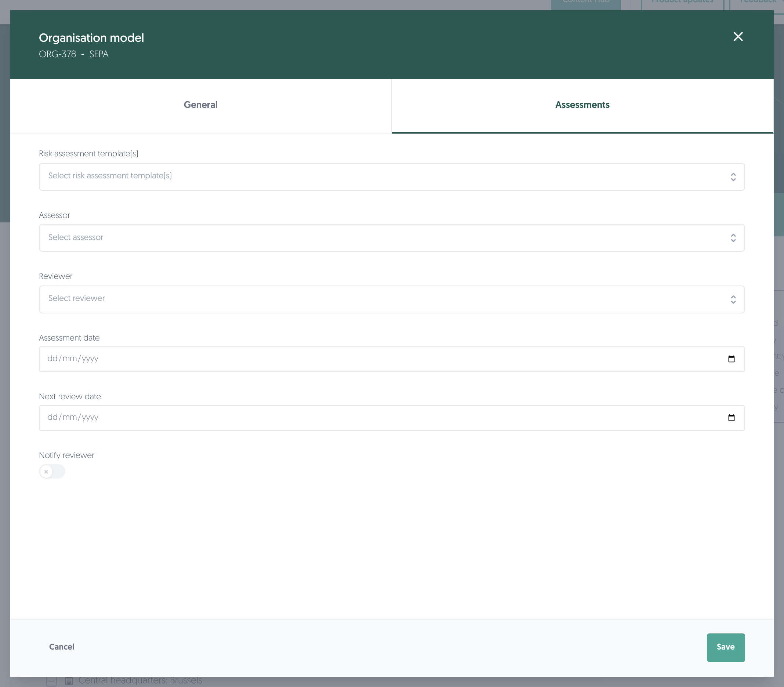This screenshot has height=687, width=784.
Task: Click the Next review date input field
Action: 392,418
